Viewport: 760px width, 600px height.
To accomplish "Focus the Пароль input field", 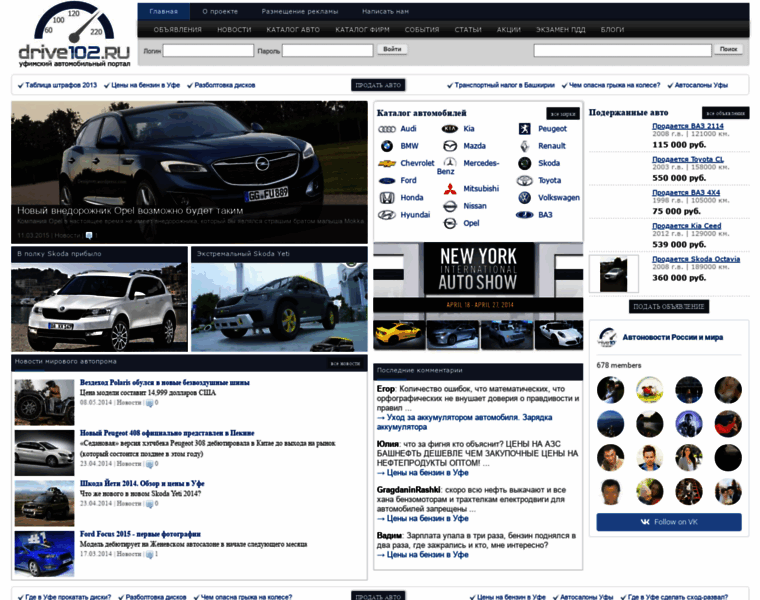I will (x=328, y=50).
